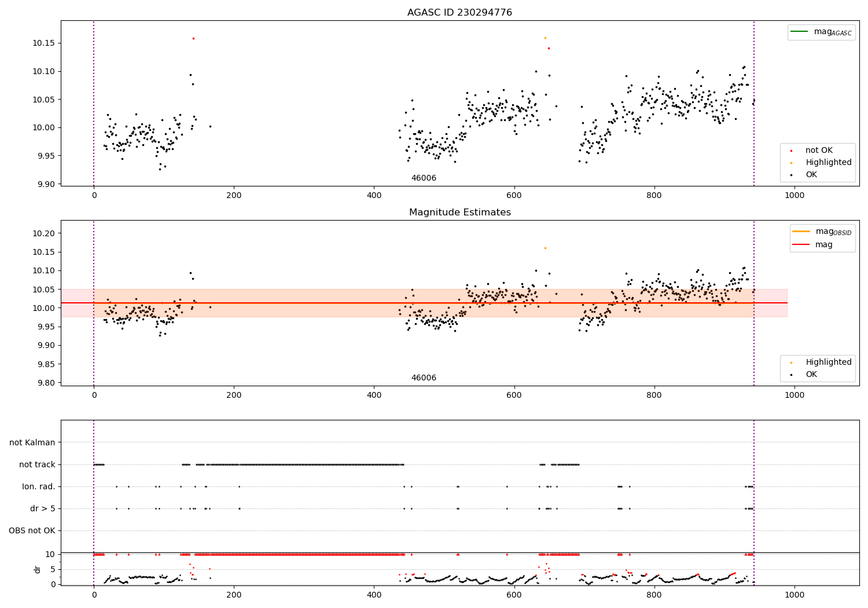Click 'Highlighted' in the top plot legend

(x=829, y=163)
